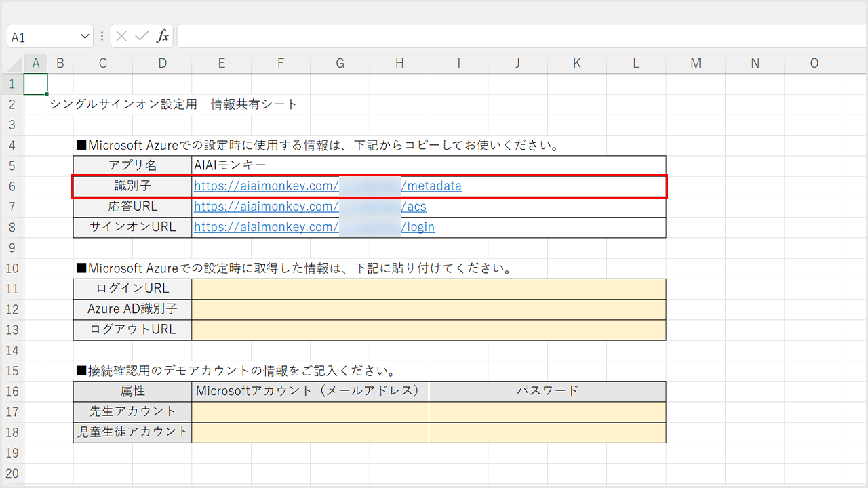
Task: Click inside the formula bar input
Action: (x=515, y=37)
